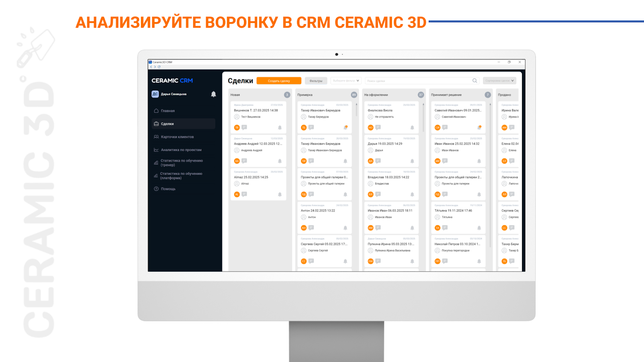Open Аналитика по проектам
This screenshot has width=644, height=362.
[x=183, y=150]
